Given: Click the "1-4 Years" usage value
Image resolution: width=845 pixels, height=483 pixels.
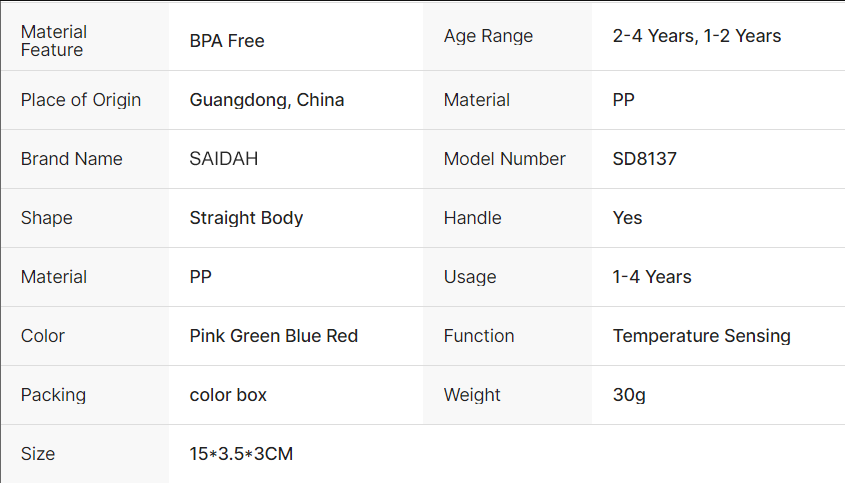Looking at the screenshot, I should coord(652,277).
